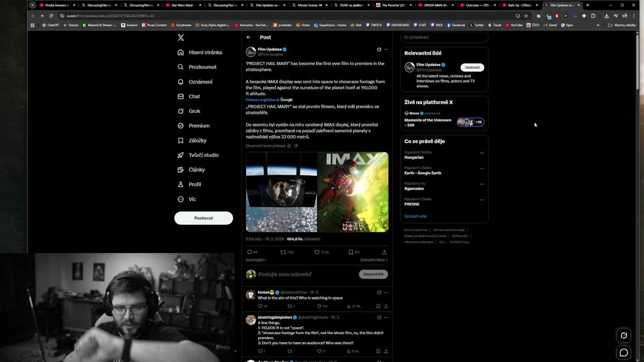Click the Vyhledávání search field
The width and height of the screenshot is (644, 362).
point(444,37)
